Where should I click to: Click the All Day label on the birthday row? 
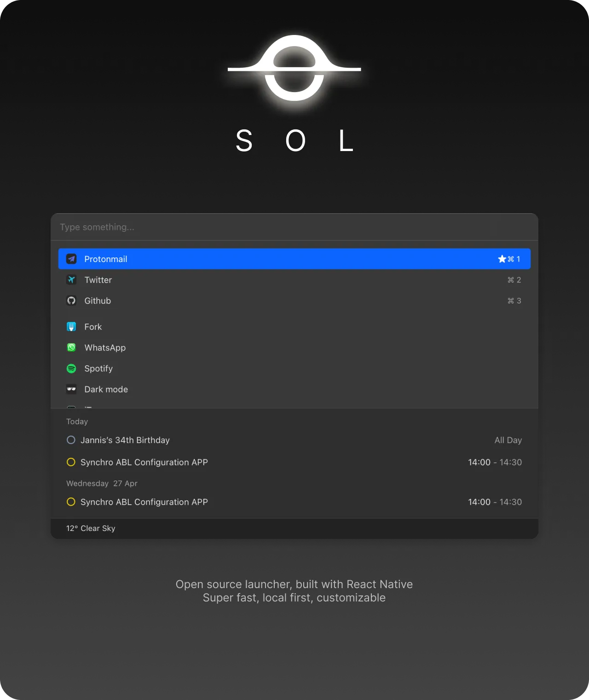tap(508, 440)
